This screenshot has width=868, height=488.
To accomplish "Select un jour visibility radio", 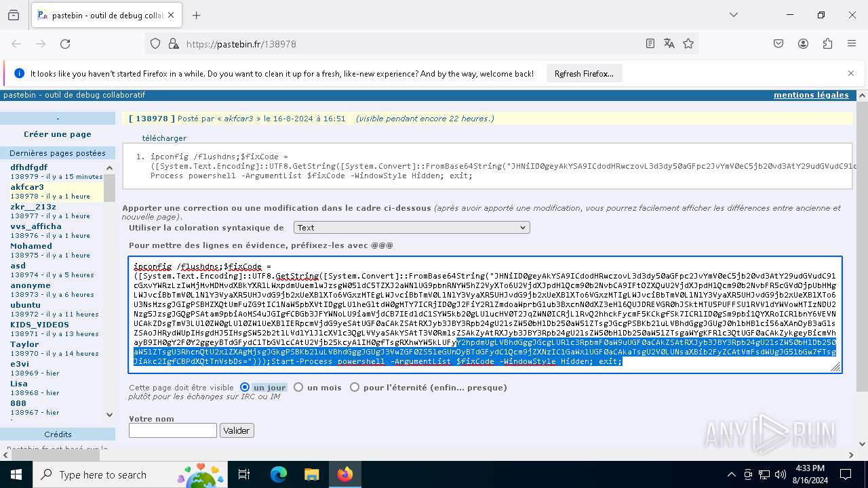I will (x=245, y=388).
